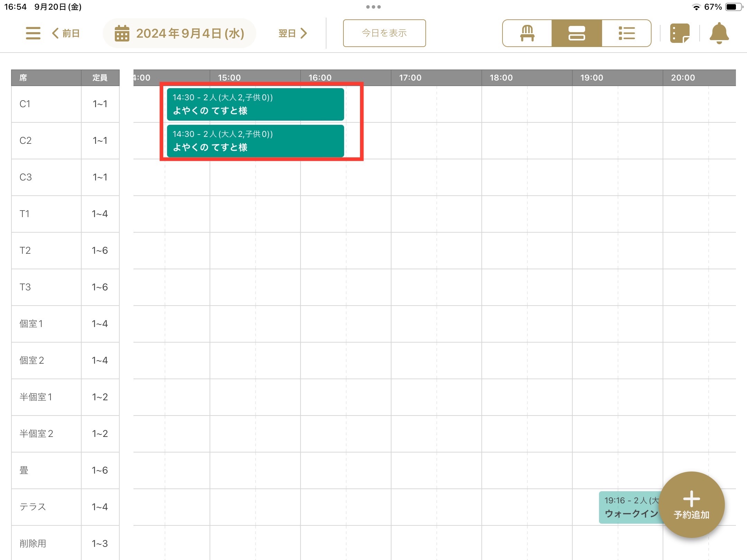
Task: Switch to seat layout view tab
Action: click(527, 33)
